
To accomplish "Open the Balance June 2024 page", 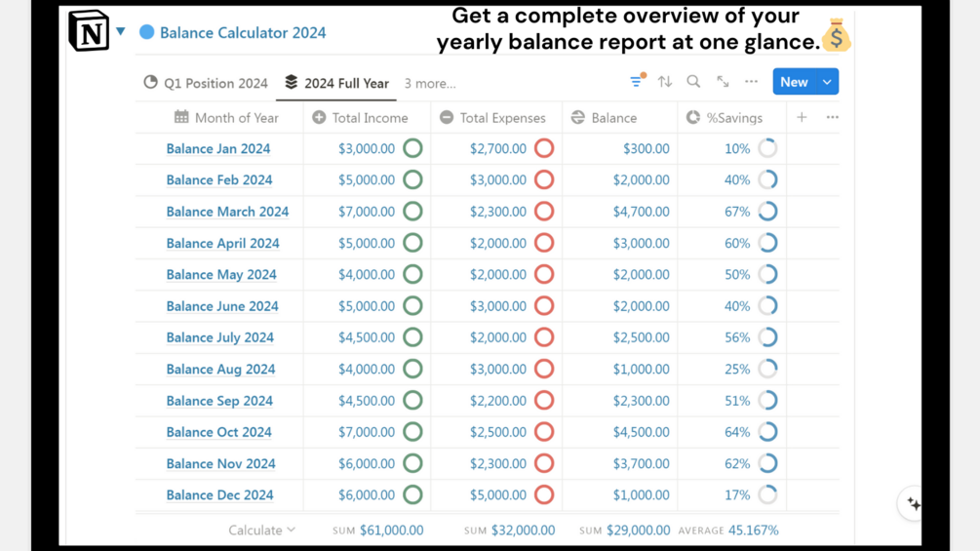I will [222, 306].
